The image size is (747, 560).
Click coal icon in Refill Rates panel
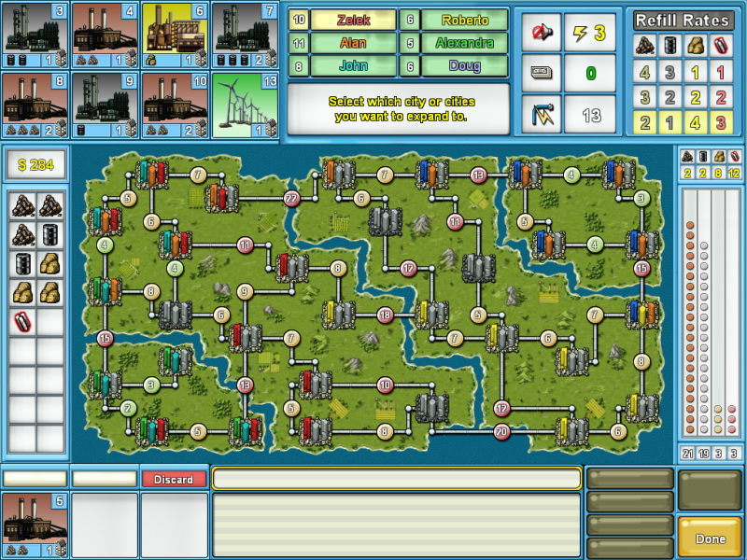(x=644, y=46)
